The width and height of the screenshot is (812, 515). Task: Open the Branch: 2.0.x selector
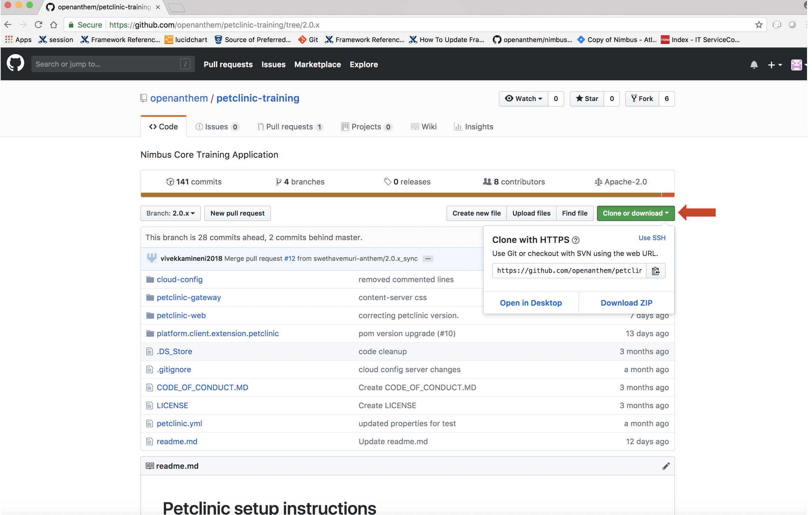tap(170, 213)
